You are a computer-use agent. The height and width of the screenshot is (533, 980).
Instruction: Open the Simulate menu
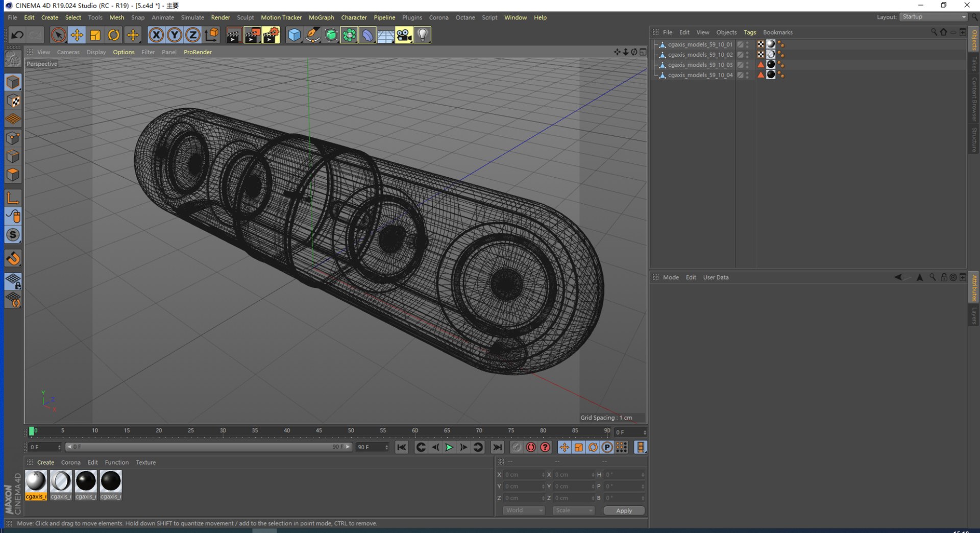point(192,17)
